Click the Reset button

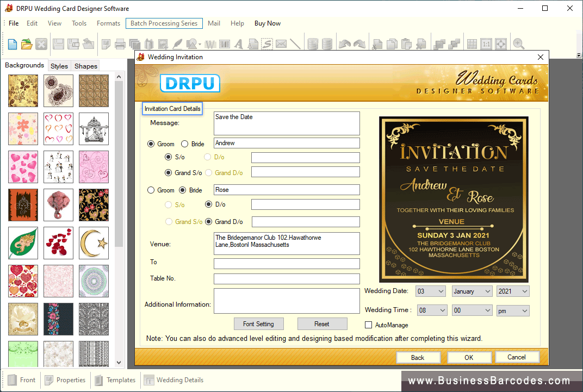pos(322,324)
